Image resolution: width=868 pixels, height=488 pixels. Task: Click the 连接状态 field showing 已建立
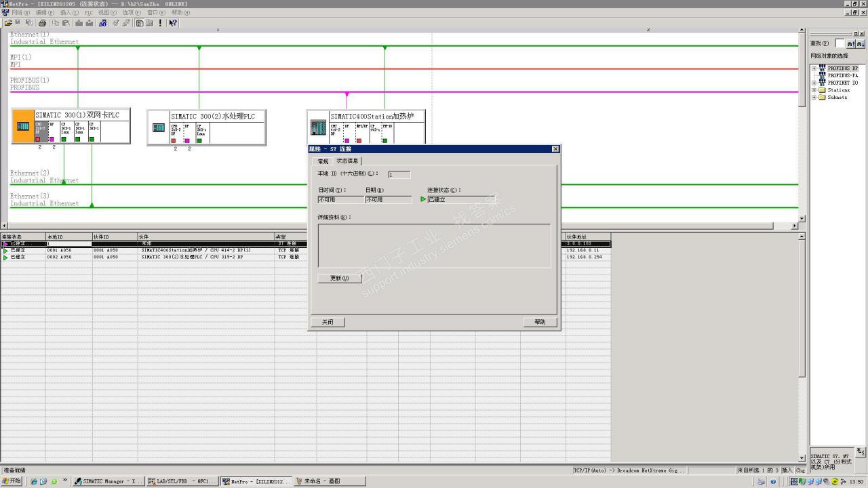pos(462,199)
